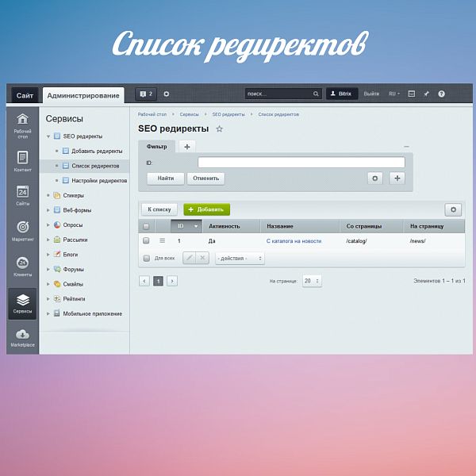The height and width of the screenshot is (476, 476).
Task: Open Marketplace in the sidebar
Action: (22, 338)
